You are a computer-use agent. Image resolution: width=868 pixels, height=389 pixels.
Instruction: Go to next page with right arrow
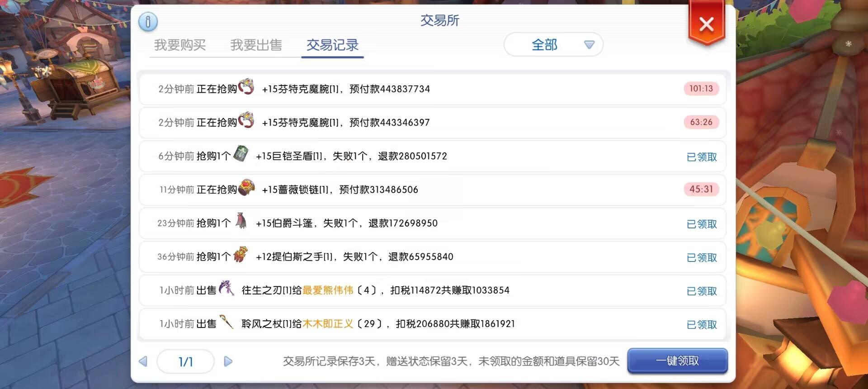point(228,361)
